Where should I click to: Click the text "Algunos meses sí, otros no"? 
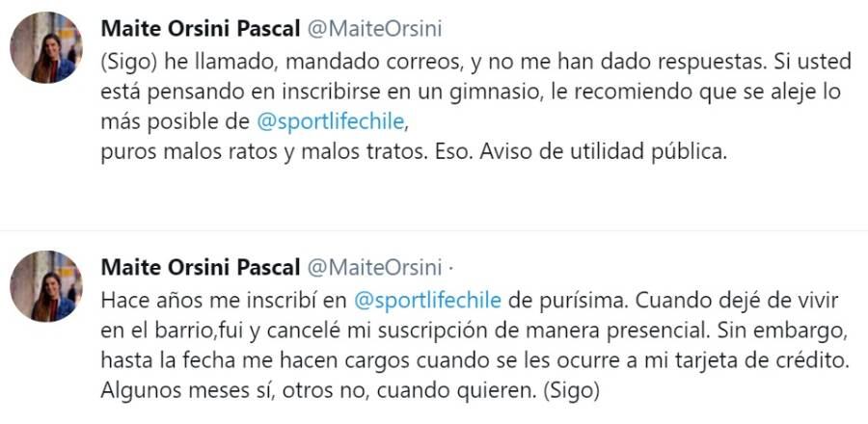[218, 393]
